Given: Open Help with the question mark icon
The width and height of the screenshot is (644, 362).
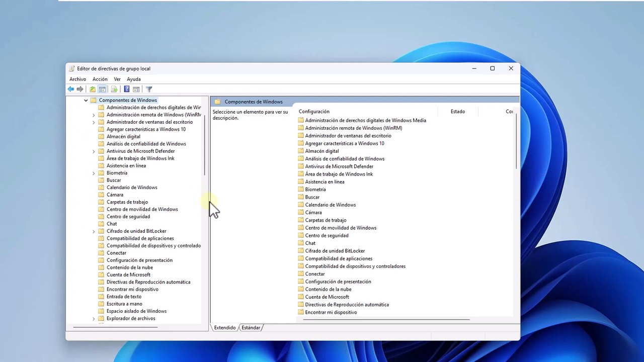Looking at the screenshot, I should [127, 89].
